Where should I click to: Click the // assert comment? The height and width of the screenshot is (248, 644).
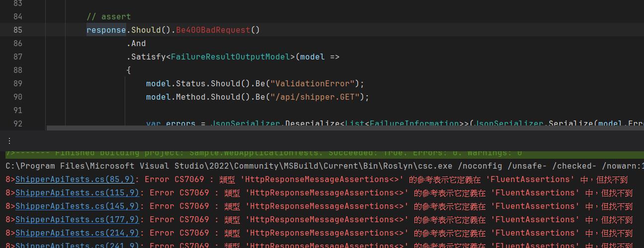[x=108, y=17]
